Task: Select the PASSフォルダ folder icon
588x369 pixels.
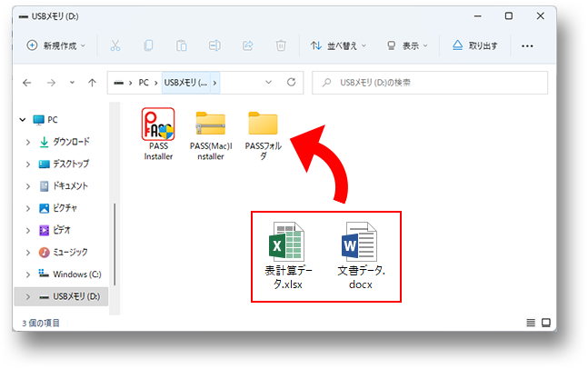Action: tap(264, 135)
